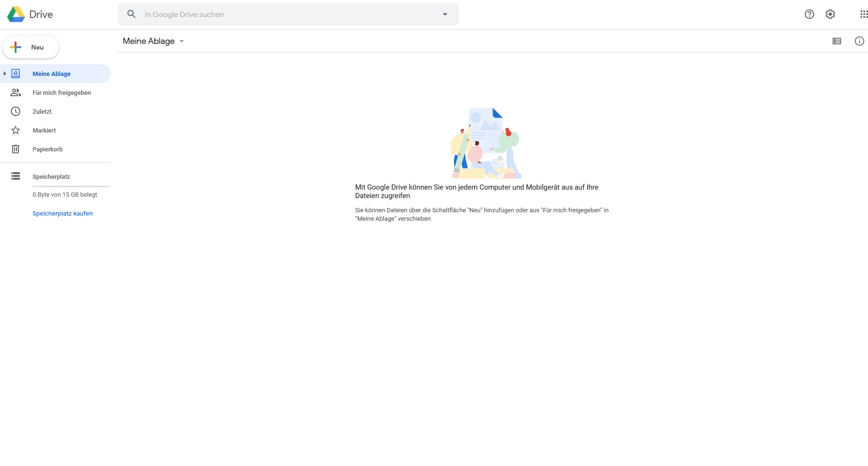Click the trash can icon

[16, 149]
